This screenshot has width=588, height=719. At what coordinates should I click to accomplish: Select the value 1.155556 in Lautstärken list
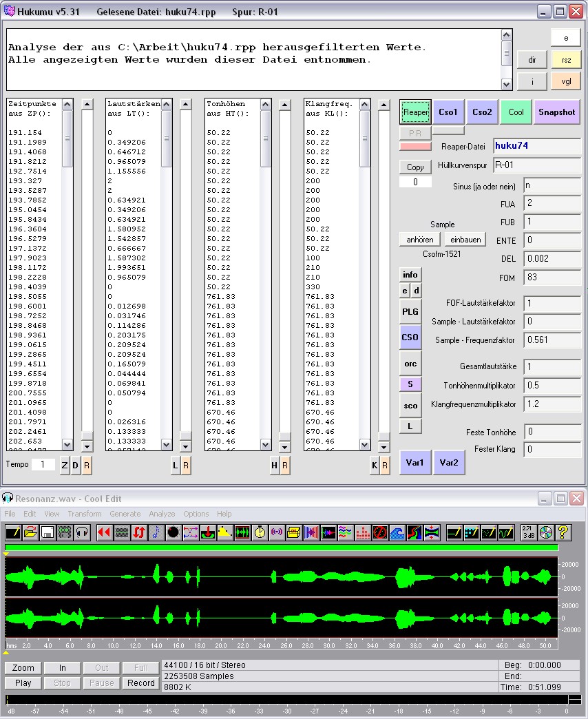127,171
